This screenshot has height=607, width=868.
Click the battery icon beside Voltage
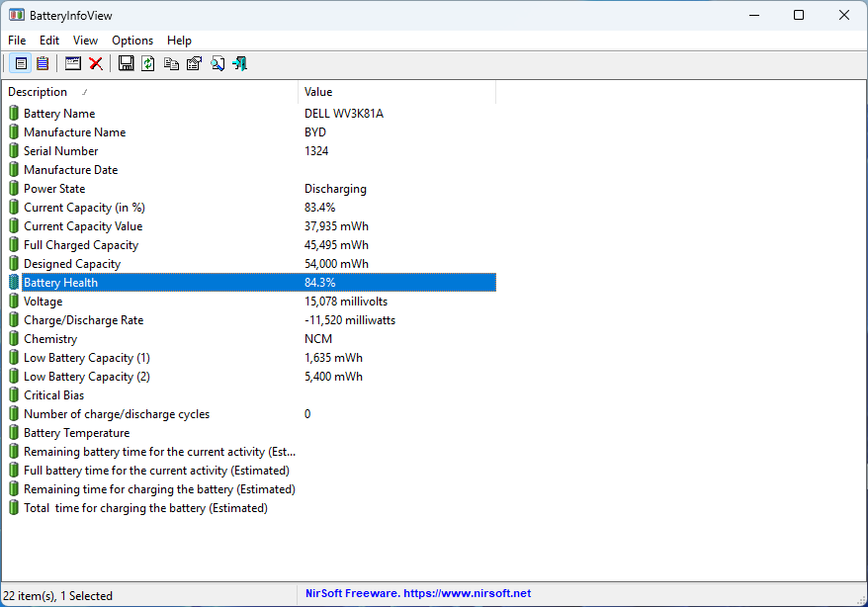[x=14, y=302]
